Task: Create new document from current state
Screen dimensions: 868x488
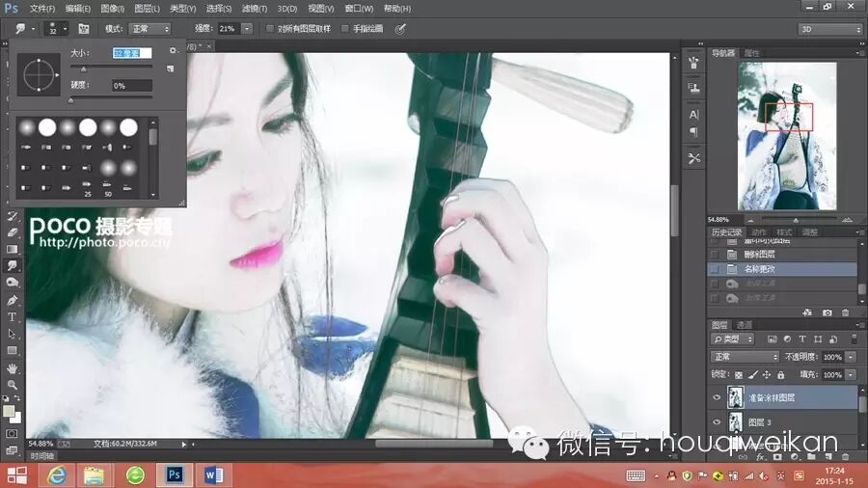Action: (807, 312)
